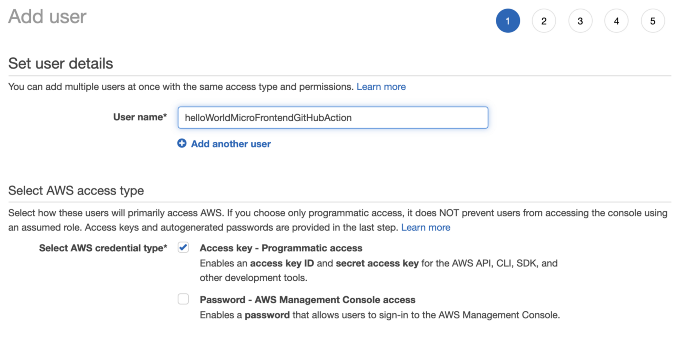Screen dimensions: 700x360
Task: Enable Password - AWS Management Console access checkbox
Action: pyautogui.click(x=183, y=299)
